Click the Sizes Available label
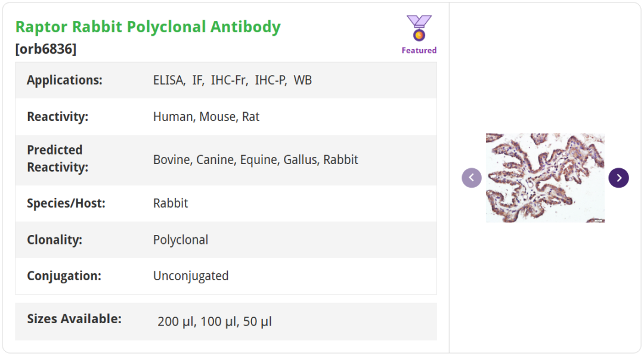 coord(74,319)
